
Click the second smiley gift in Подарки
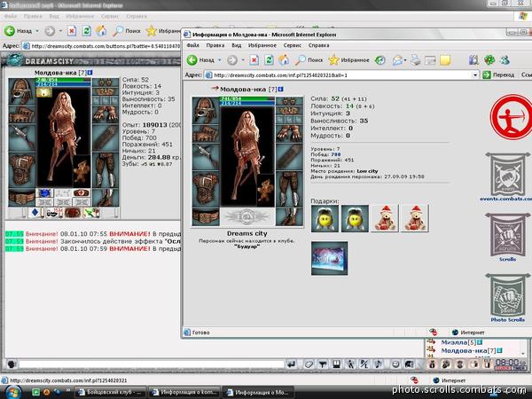[355, 219]
